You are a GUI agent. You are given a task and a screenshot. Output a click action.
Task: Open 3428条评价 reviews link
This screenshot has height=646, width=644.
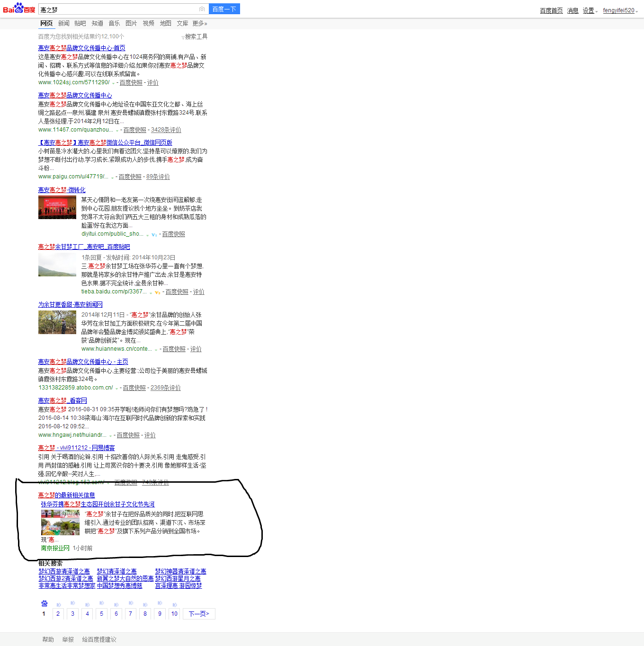[166, 130]
